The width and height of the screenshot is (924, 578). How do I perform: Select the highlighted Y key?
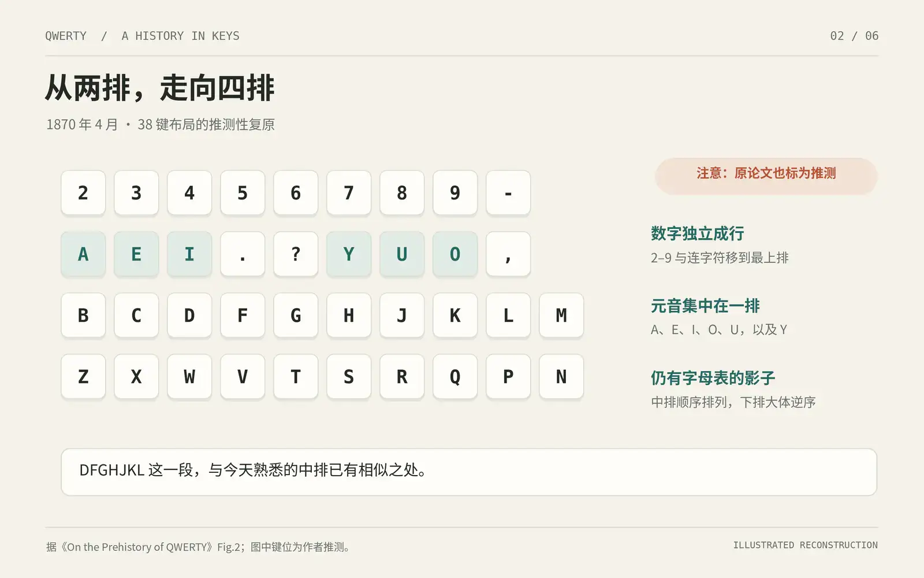pos(349,254)
